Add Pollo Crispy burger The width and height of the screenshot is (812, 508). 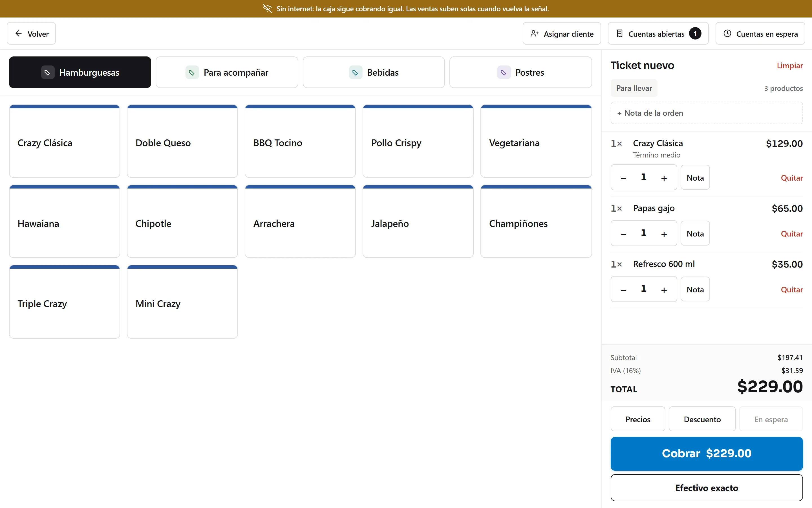418,141
